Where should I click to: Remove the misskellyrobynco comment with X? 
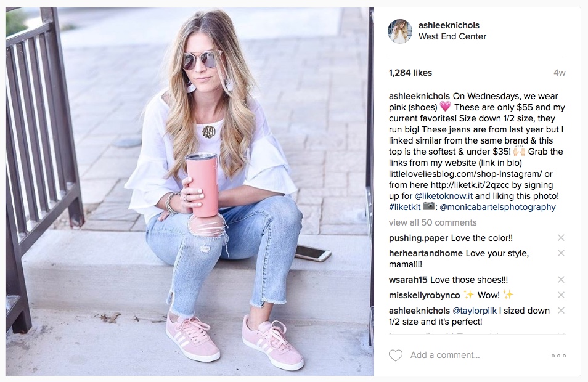[x=561, y=295]
